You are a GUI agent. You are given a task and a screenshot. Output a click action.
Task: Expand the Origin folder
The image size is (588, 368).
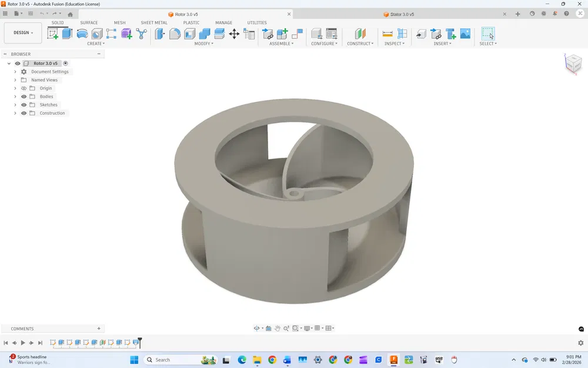pos(15,88)
